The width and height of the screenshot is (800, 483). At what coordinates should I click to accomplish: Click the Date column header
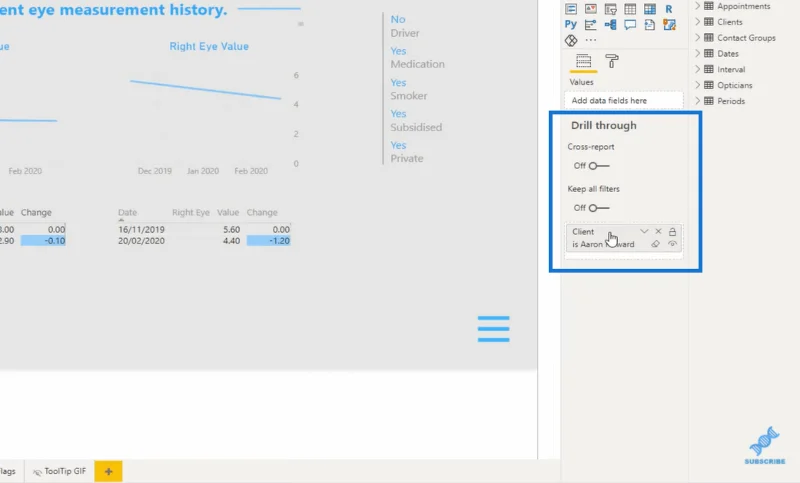pyautogui.click(x=128, y=213)
